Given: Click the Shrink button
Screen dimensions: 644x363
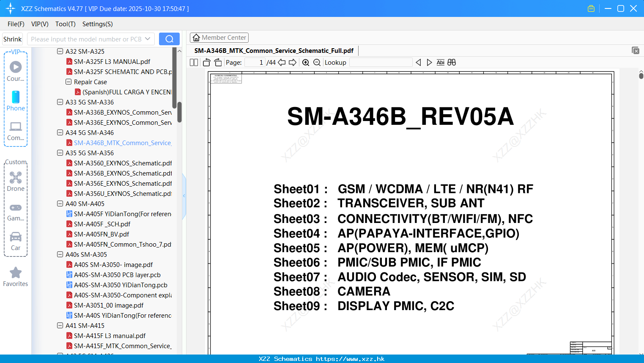Looking at the screenshot, I should point(12,39).
